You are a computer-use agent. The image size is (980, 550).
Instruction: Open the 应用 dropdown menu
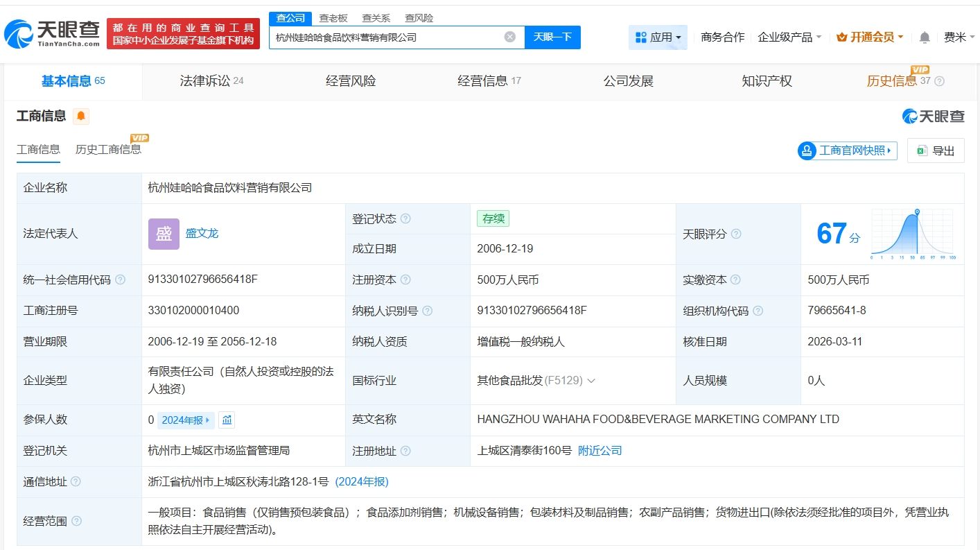[658, 37]
